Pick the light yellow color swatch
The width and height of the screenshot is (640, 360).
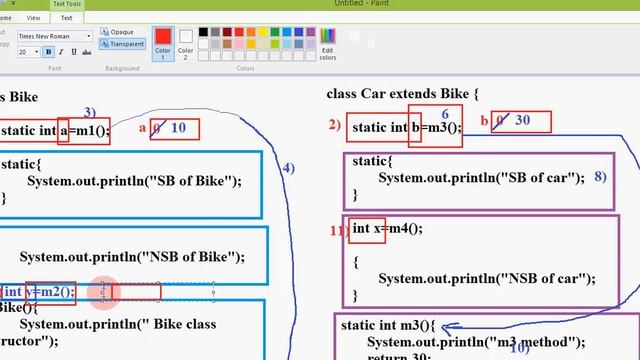(263, 44)
